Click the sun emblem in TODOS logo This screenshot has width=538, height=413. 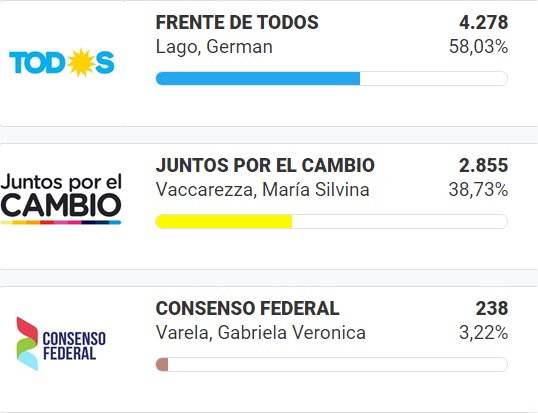[81, 62]
